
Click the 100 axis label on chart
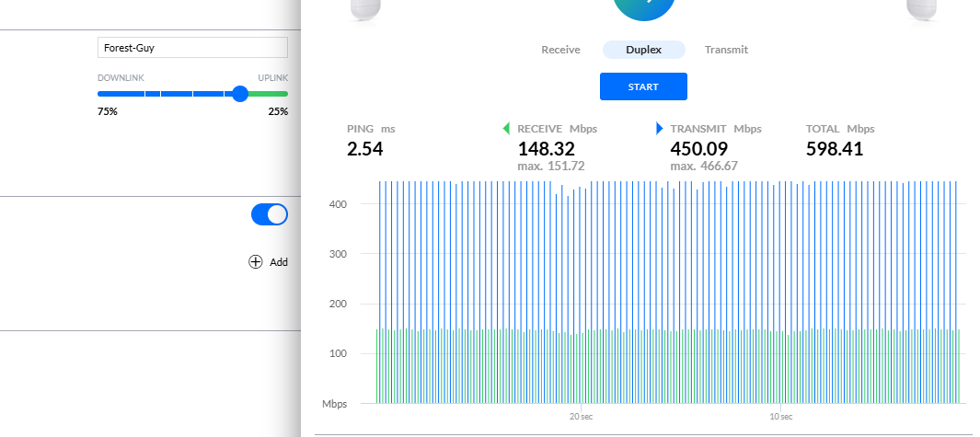pos(338,354)
